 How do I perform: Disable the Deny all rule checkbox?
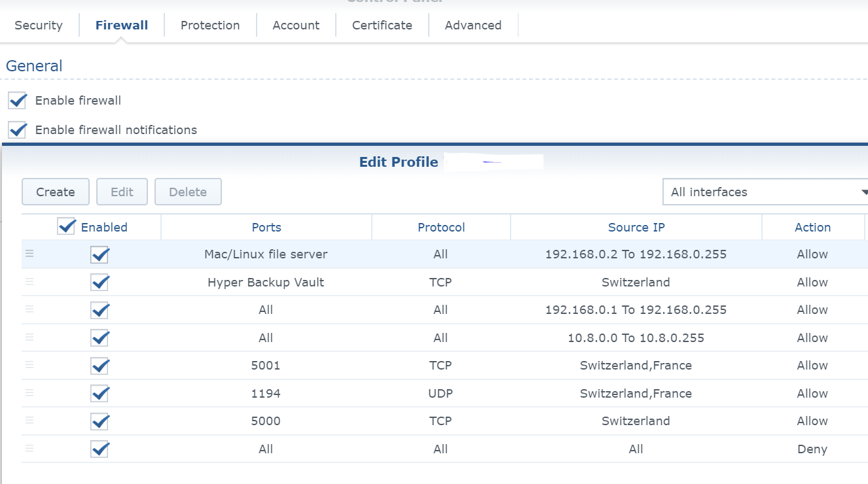click(99, 449)
